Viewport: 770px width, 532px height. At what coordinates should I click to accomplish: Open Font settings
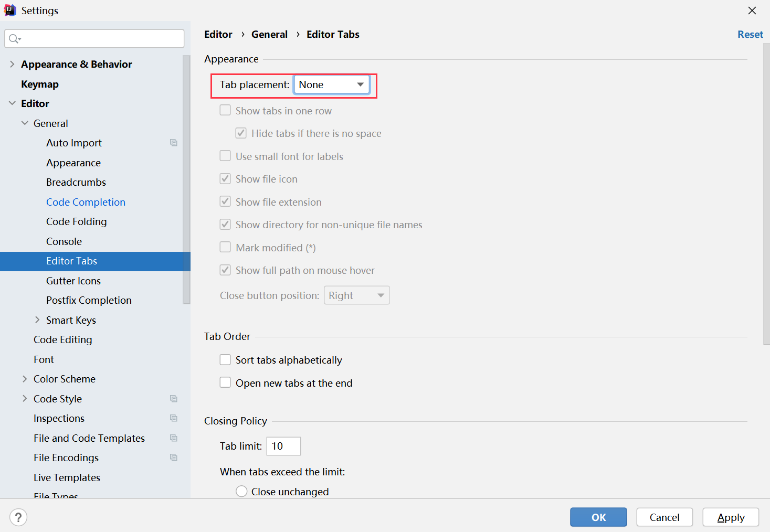pyautogui.click(x=44, y=359)
